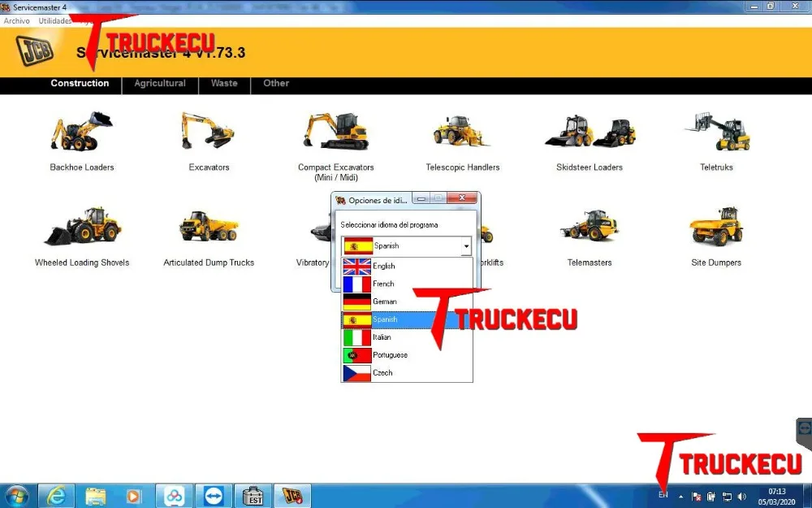Open the Archivo menu
This screenshot has height=508, width=812.
(16, 21)
